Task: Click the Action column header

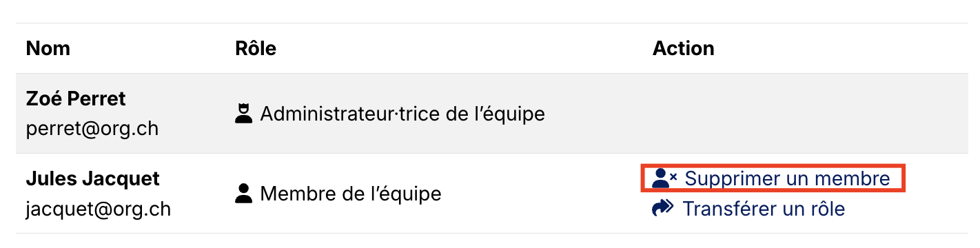Action: [684, 48]
